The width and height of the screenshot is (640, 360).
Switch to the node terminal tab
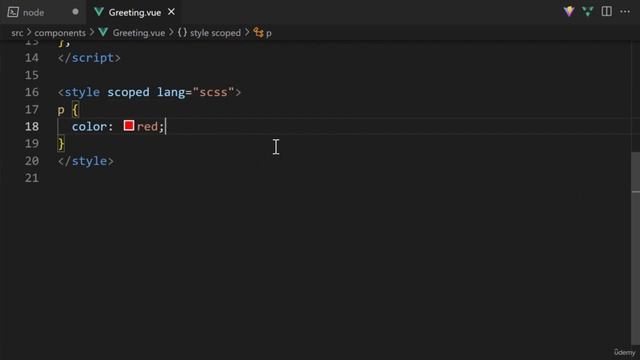(x=43, y=12)
